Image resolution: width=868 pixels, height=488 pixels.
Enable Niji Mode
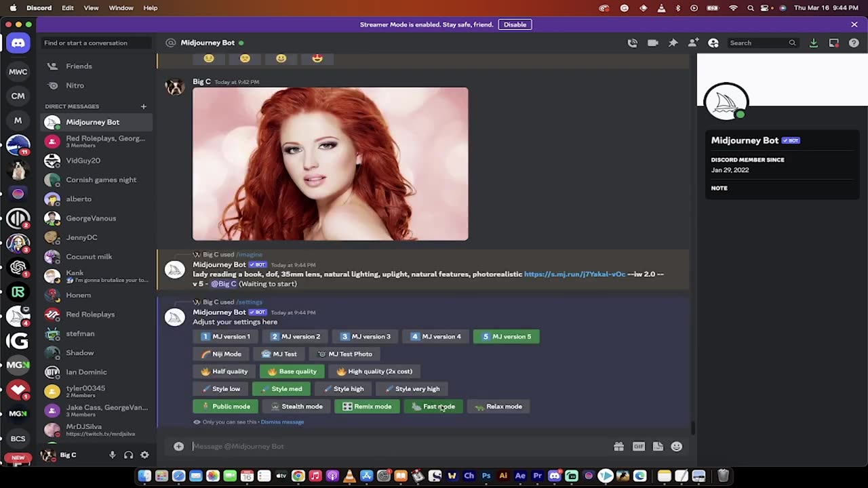(220, 354)
